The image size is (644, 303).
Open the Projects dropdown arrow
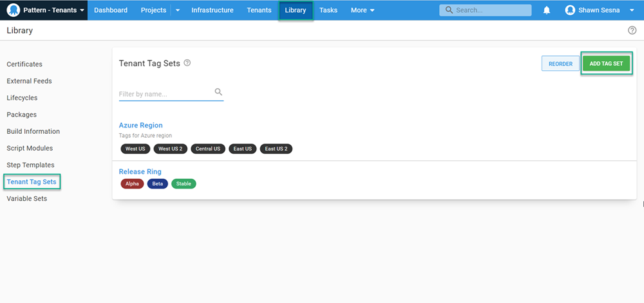[178, 10]
